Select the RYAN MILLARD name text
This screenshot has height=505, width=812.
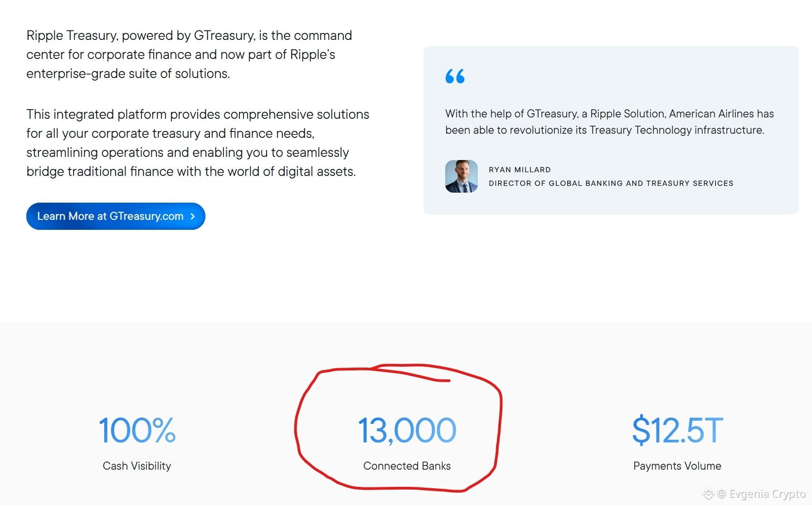click(520, 170)
